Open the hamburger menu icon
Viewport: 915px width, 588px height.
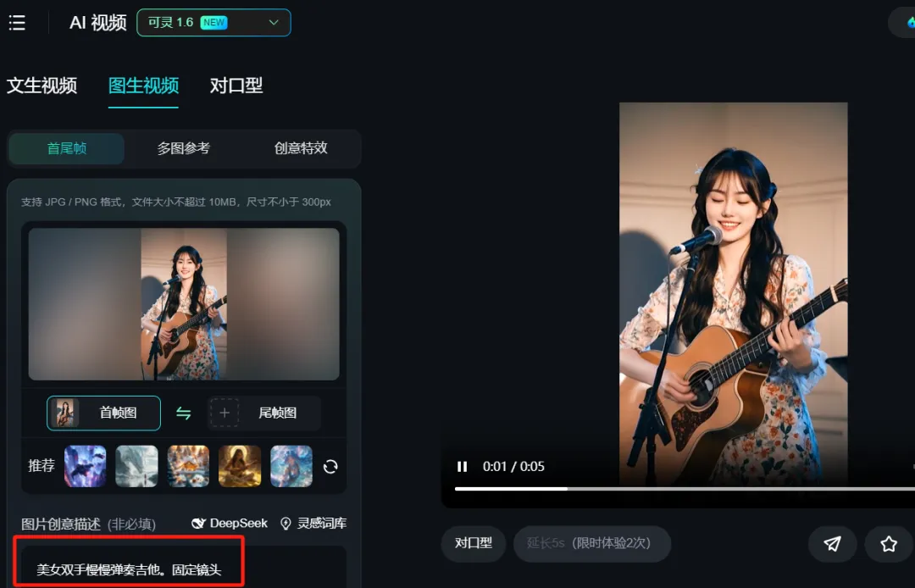17,23
